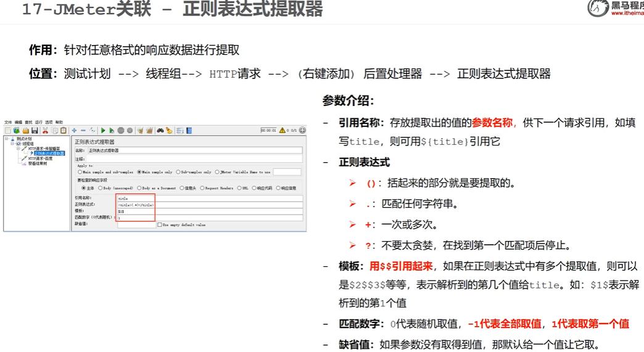Open 编辑 menu in JMeter
The width and height of the screenshot is (644, 352).
19,122
